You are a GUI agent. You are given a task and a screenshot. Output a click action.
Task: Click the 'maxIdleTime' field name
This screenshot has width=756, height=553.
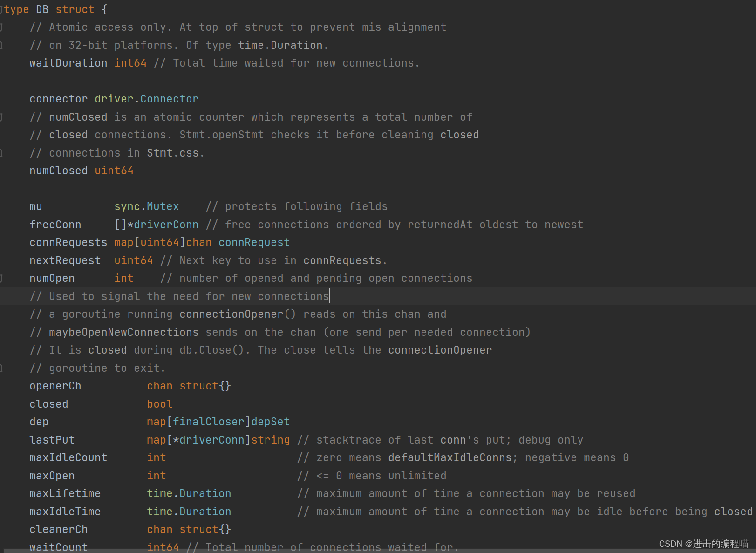[65, 512]
